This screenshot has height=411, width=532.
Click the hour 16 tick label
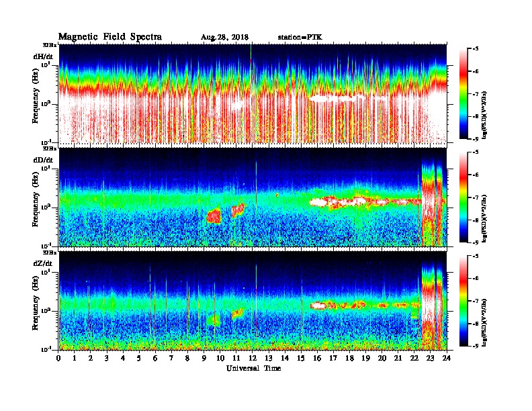coord(317,359)
